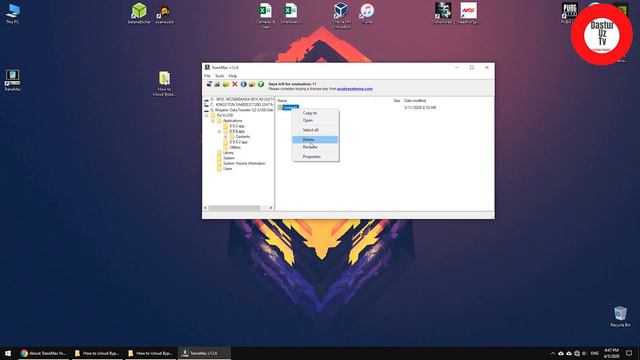Open the notification center icon
Screen dimensions: 640x360
point(629,353)
